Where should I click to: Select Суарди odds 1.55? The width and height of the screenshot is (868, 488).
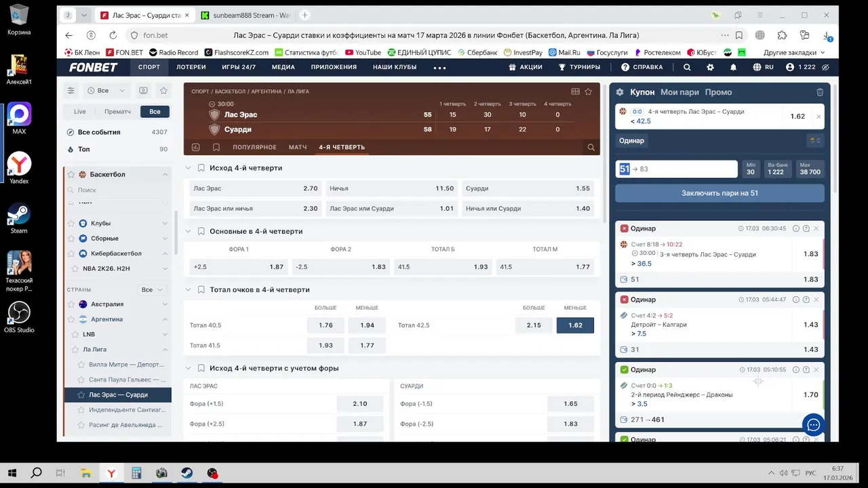[x=528, y=188]
